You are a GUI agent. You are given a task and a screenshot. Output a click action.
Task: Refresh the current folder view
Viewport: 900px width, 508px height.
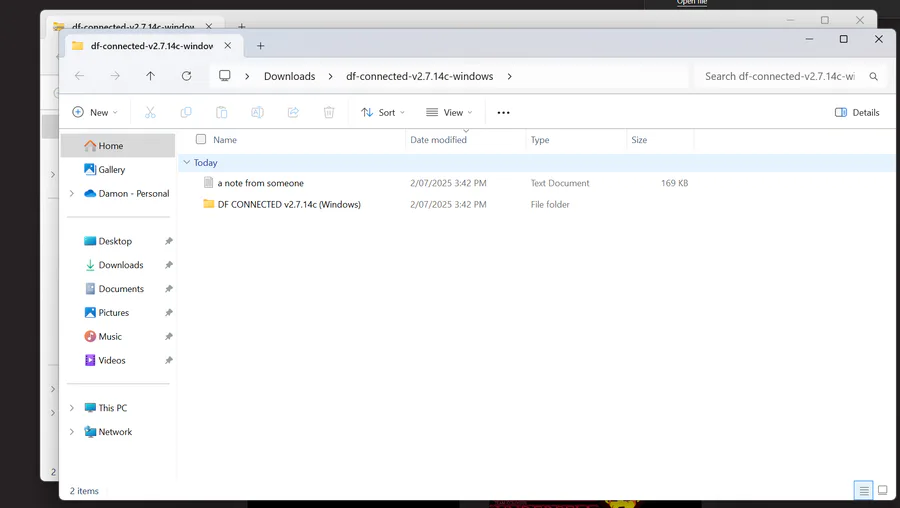[x=187, y=76]
